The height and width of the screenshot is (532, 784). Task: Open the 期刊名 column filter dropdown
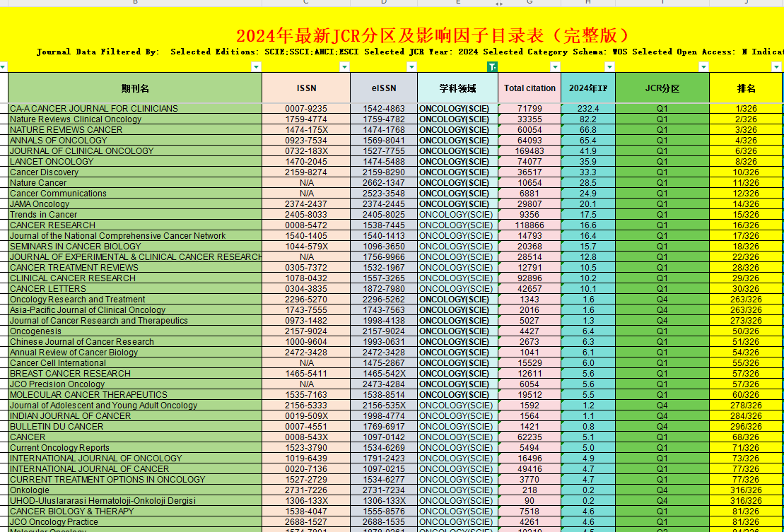256,67
